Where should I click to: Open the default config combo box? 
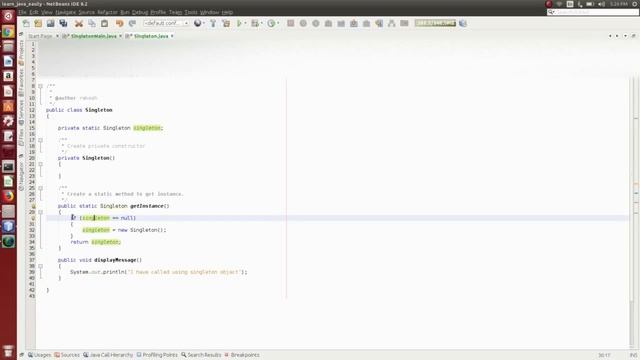(x=166, y=23)
